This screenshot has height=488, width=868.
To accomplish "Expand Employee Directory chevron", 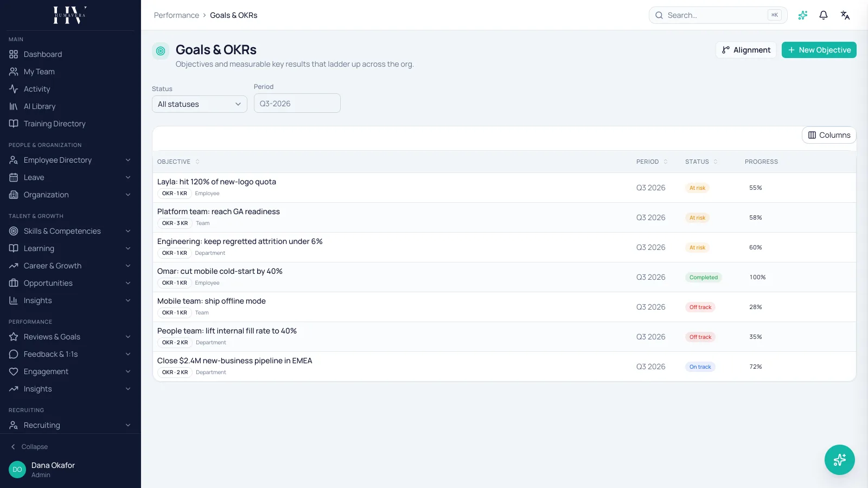I will (x=128, y=160).
